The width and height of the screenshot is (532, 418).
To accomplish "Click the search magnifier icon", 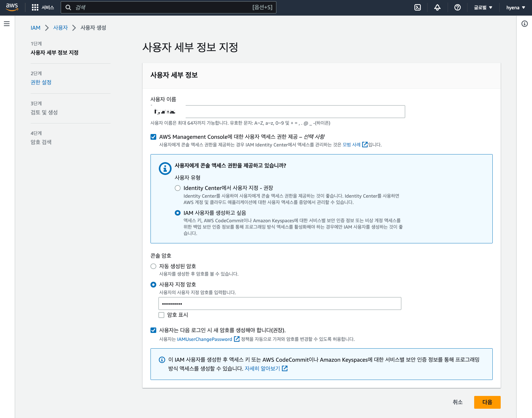I will click(x=68, y=7).
